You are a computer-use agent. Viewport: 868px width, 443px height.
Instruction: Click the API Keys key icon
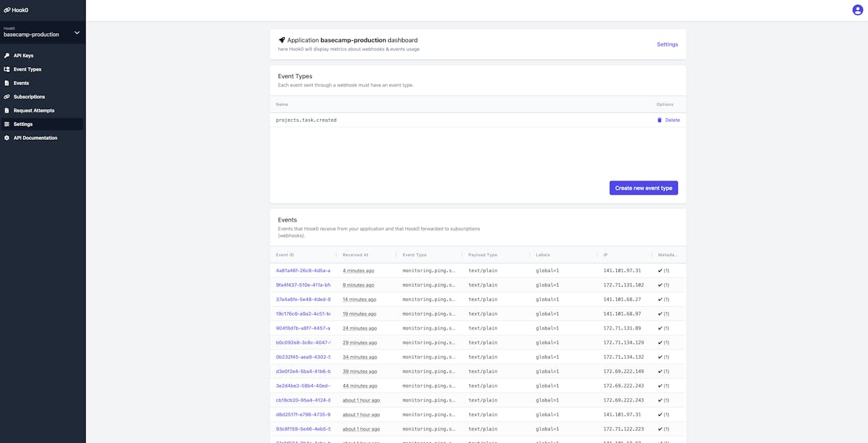tap(7, 55)
